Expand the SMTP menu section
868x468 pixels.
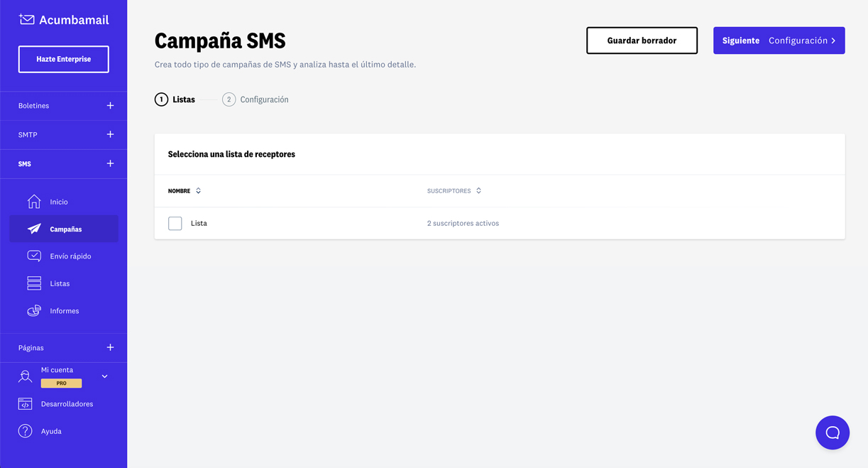(x=110, y=134)
